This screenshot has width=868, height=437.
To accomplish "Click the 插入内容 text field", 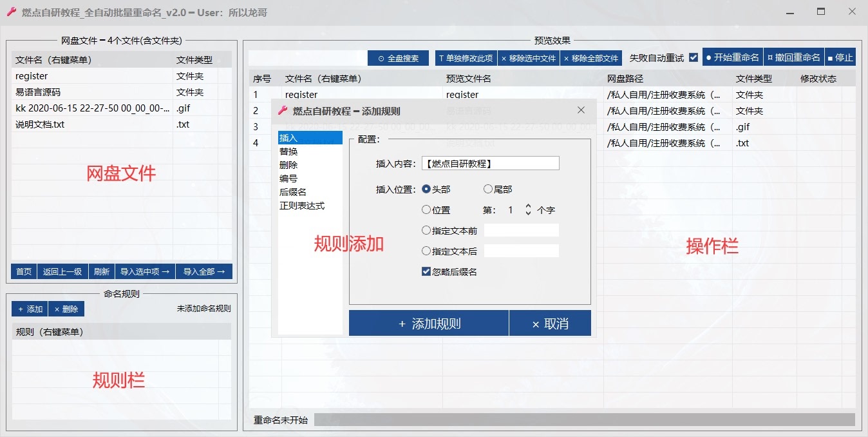I will click(490, 164).
